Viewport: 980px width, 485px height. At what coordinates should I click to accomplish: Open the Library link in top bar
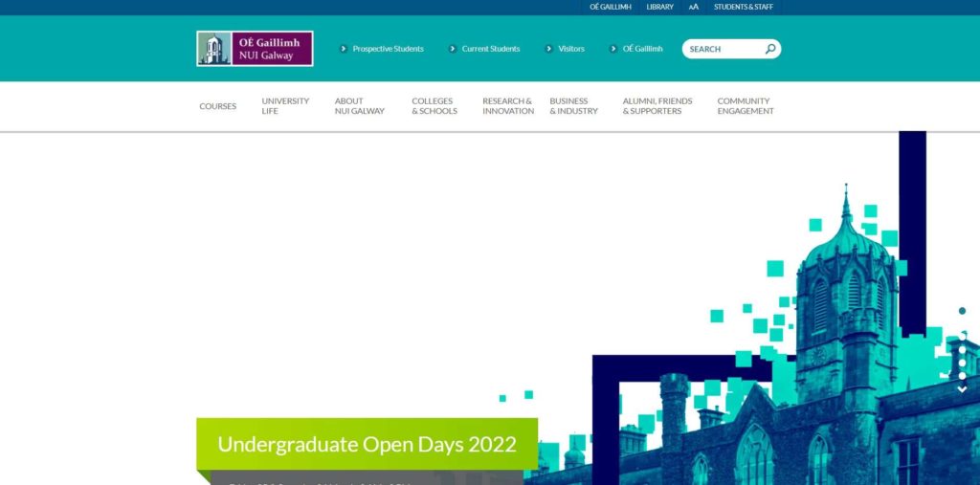(659, 7)
